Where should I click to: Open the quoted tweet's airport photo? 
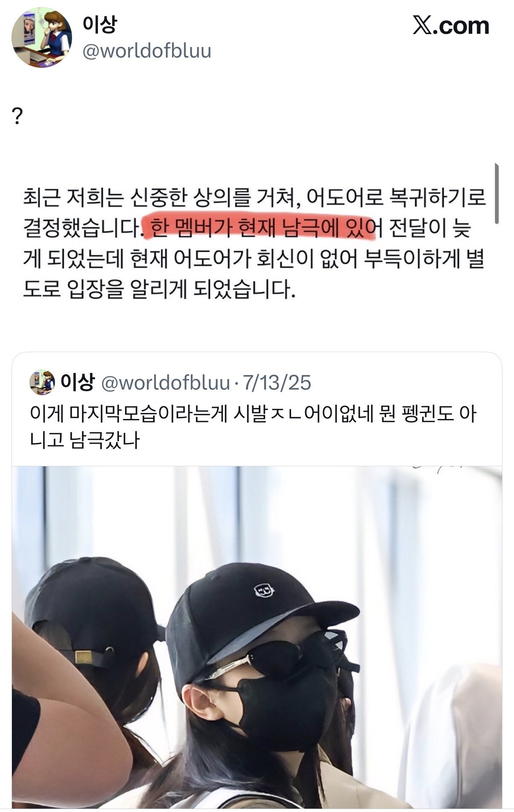[257, 637]
